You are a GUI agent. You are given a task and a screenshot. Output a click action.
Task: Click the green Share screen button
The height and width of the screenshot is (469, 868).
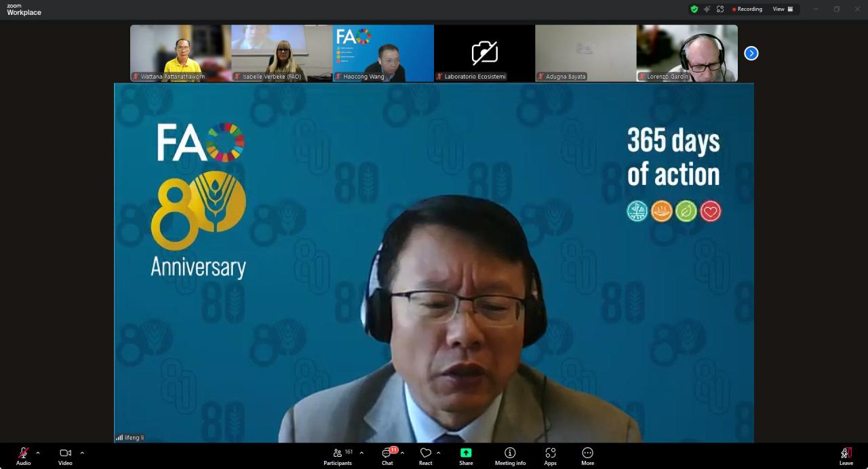tap(466, 455)
